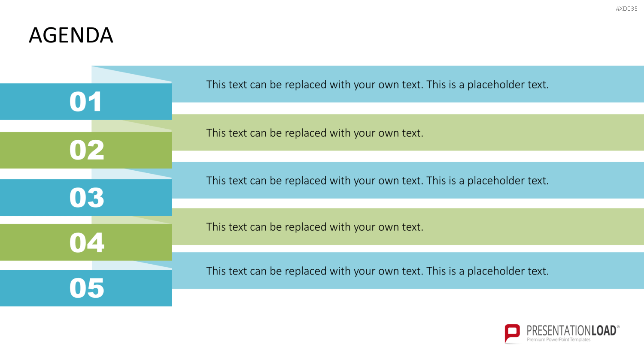Select the placeholder text in row 03
644x362 pixels.
(x=377, y=181)
